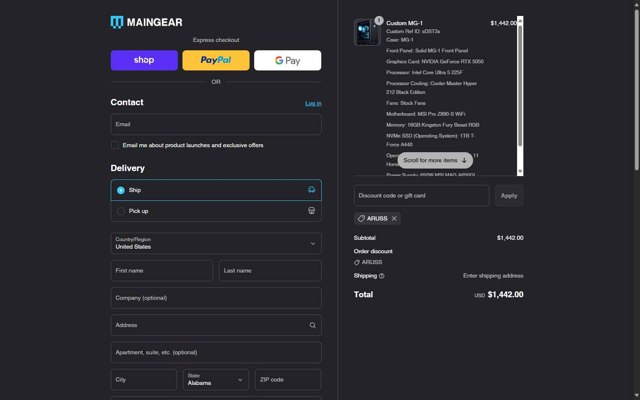640x400 pixels.
Task: Click the MAINGEAR logo
Action: [x=146, y=22]
